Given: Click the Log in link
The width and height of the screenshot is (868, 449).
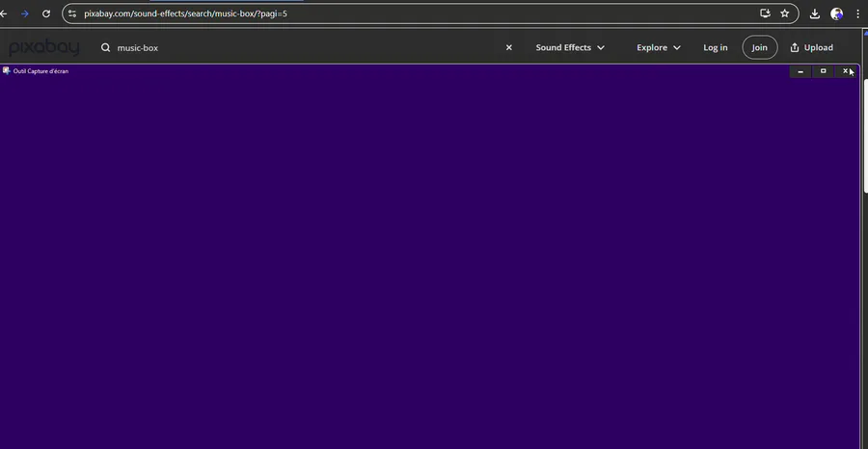Looking at the screenshot, I should click(716, 47).
